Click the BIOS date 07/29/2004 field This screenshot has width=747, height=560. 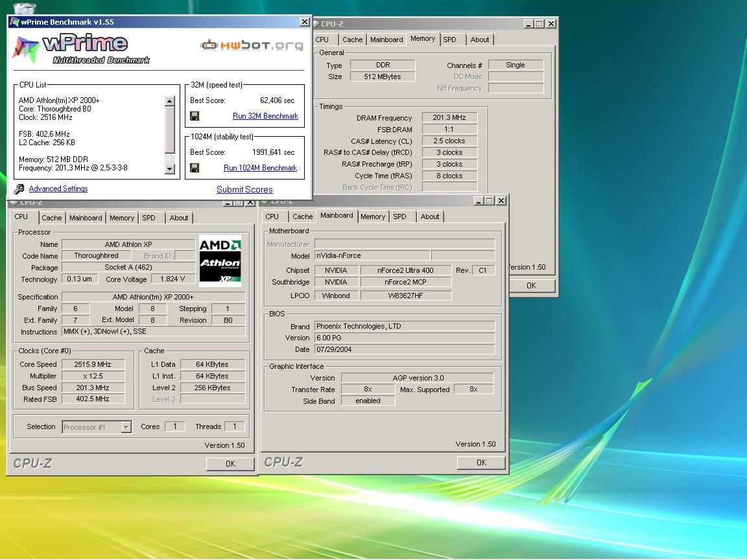click(405, 349)
